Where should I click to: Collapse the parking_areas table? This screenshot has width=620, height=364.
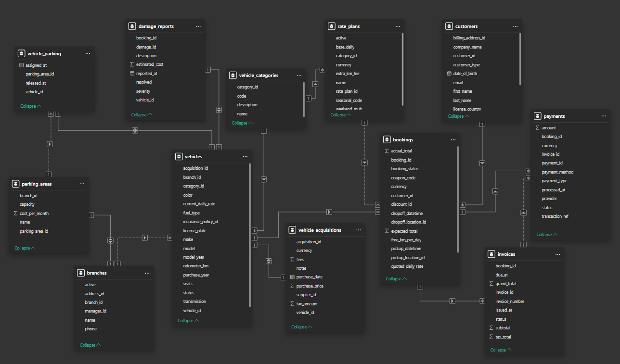(x=25, y=248)
